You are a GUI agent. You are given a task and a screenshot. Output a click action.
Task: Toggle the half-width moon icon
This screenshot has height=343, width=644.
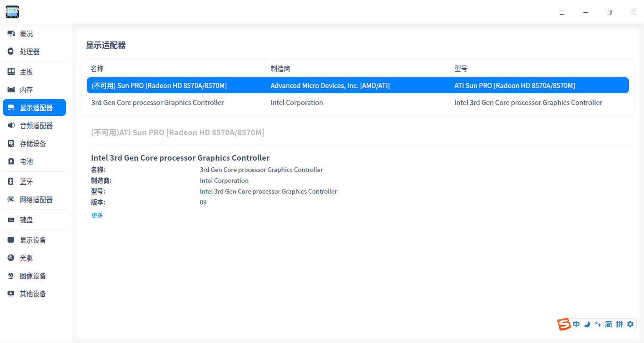click(x=586, y=324)
